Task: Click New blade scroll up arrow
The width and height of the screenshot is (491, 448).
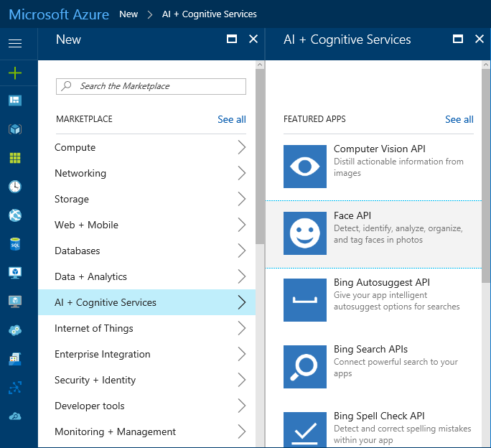Action: click(260, 65)
